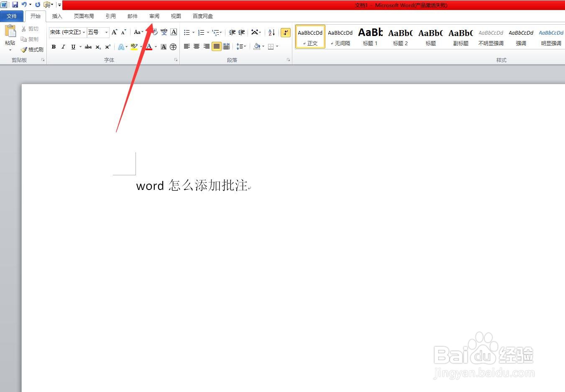Toggle Italic formatting
This screenshot has width=565, height=392.
[x=63, y=47]
